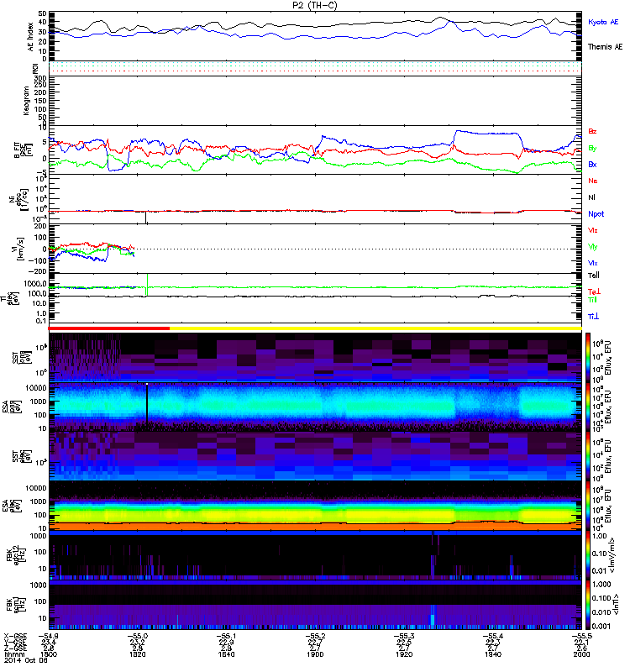This screenshot has width=630, height=672.
Task: Click the 1840 time tick label
Action: 226,654
